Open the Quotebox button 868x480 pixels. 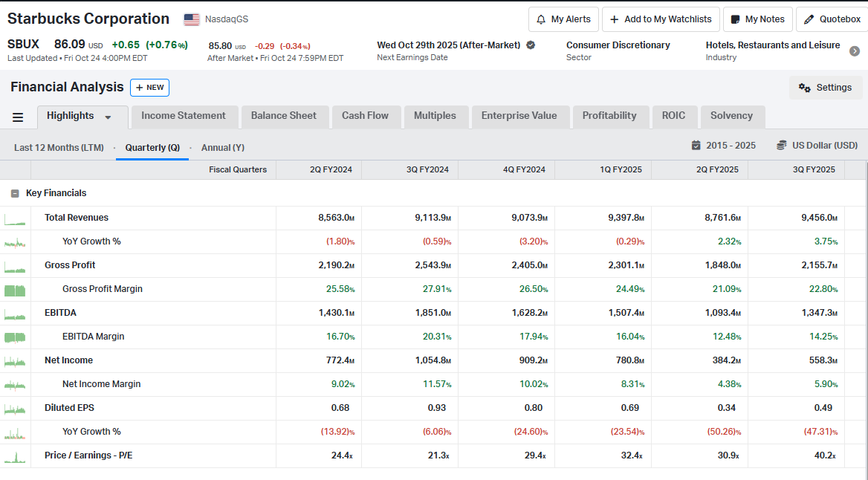(832, 19)
